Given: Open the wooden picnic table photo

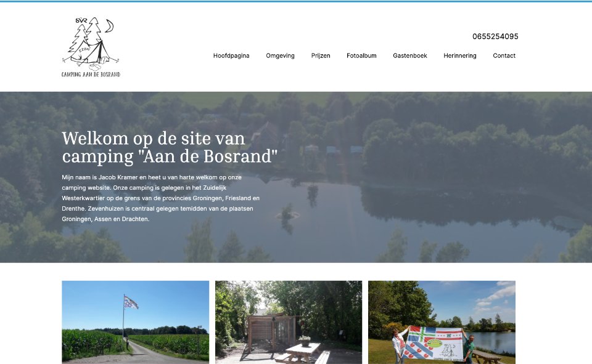Looking at the screenshot, I should click(288, 322).
